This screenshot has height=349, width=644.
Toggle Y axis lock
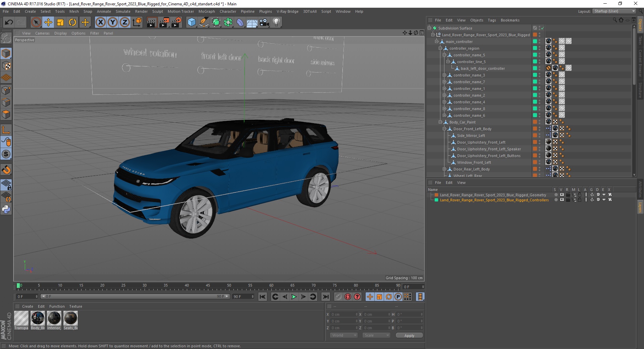click(113, 22)
